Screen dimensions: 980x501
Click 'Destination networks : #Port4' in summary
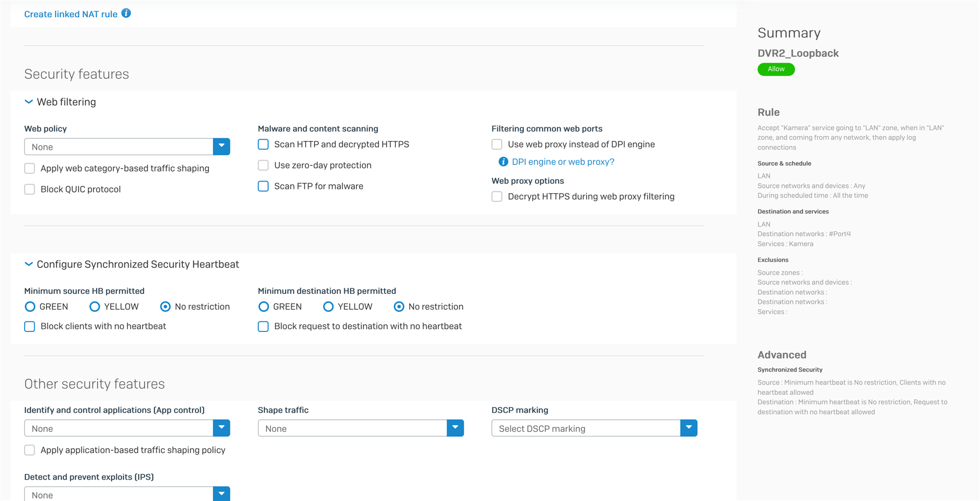[x=804, y=234]
